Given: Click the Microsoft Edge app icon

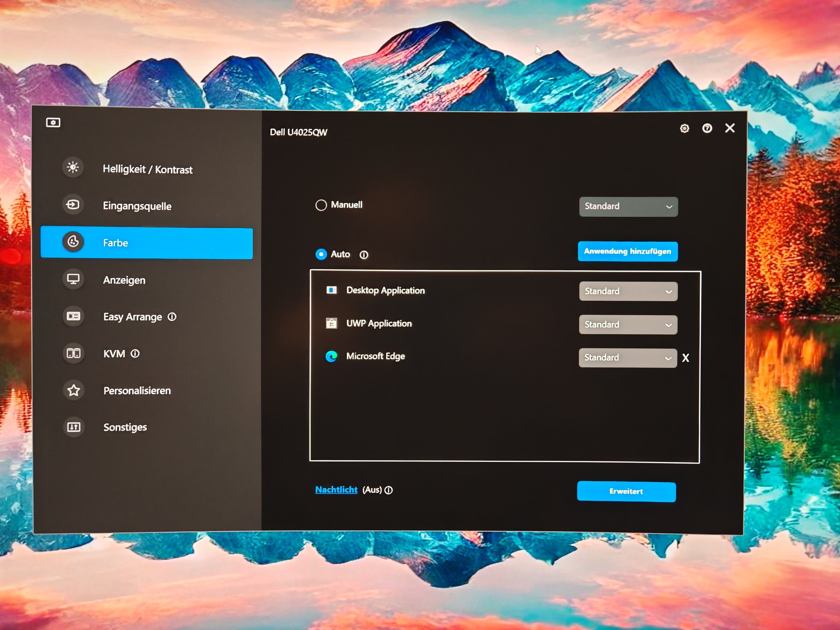Looking at the screenshot, I should point(331,356).
